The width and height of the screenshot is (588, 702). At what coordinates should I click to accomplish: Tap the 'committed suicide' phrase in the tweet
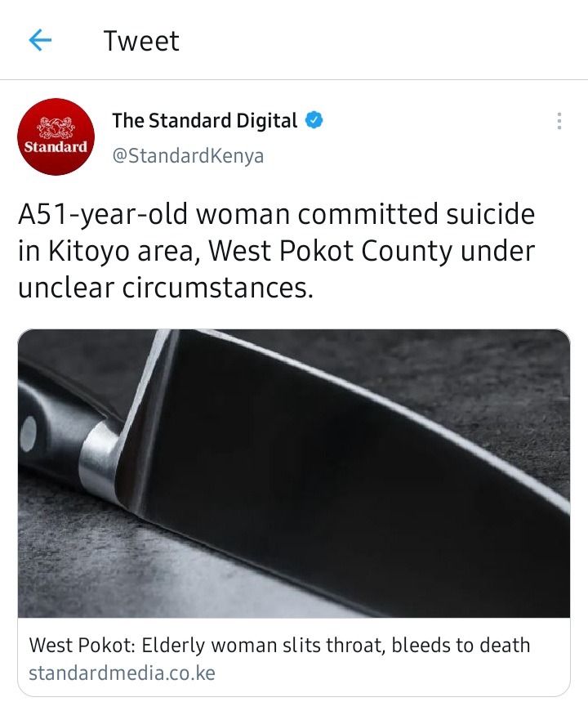[x=416, y=214]
